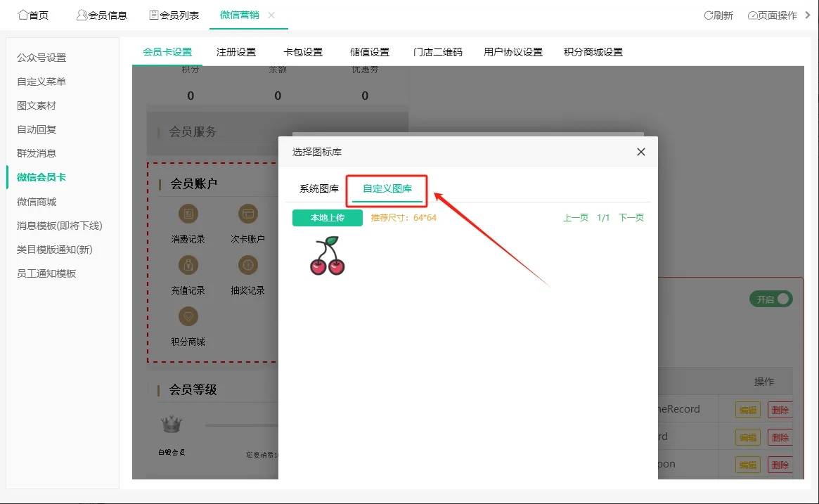
Task: Go to 下一页 in icon library
Action: pyautogui.click(x=631, y=218)
